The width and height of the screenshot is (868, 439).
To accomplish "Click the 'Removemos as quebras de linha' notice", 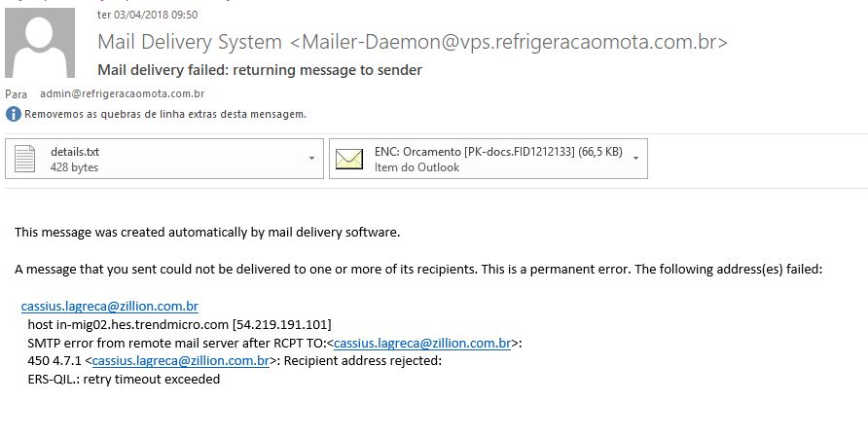I will [x=165, y=114].
